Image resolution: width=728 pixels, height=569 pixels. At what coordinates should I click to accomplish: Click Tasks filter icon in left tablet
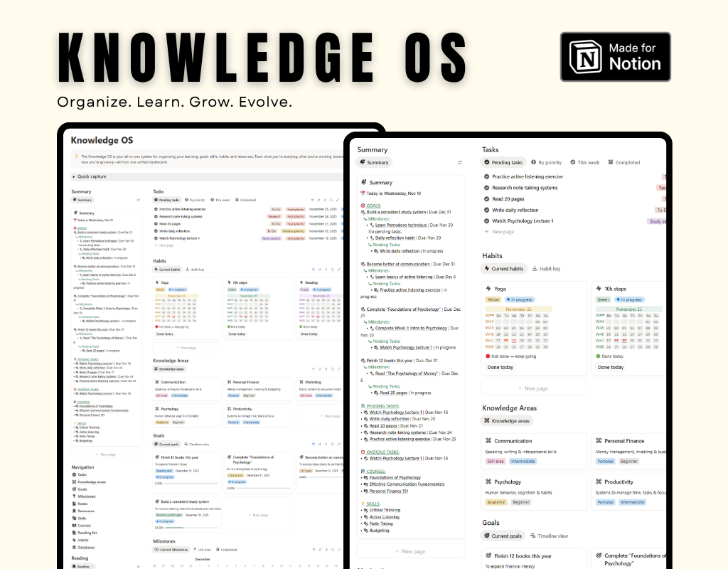313,200
